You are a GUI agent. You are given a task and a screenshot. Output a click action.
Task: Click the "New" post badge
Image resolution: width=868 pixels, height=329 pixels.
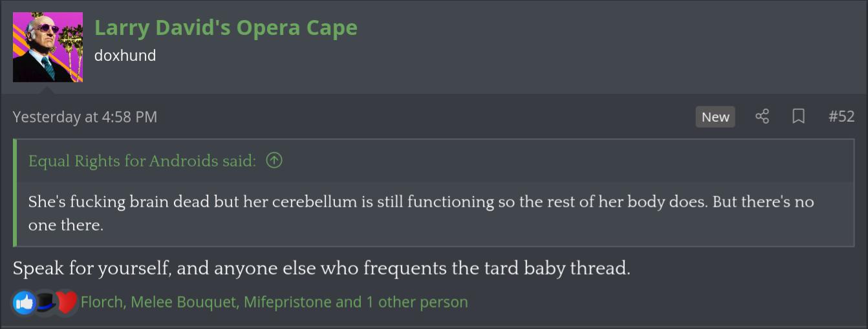click(x=715, y=117)
